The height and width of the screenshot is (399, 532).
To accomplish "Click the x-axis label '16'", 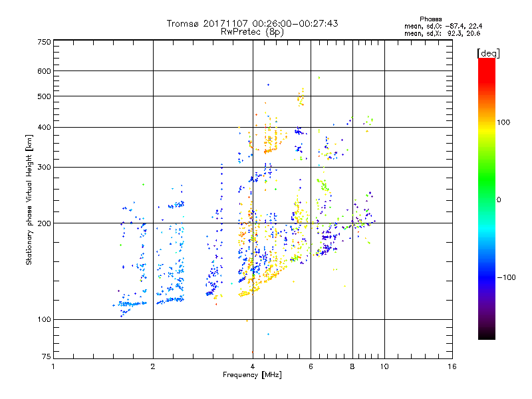I will pyautogui.click(x=452, y=366).
